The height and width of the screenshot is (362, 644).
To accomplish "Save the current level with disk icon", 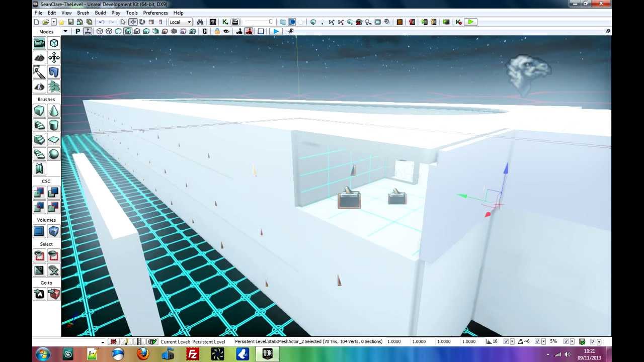I will (70, 22).
